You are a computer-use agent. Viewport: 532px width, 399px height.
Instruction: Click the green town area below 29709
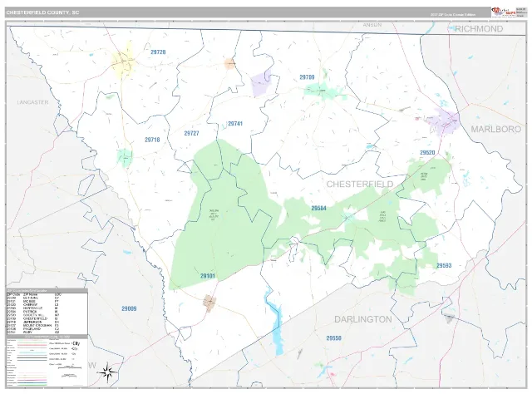324,91
